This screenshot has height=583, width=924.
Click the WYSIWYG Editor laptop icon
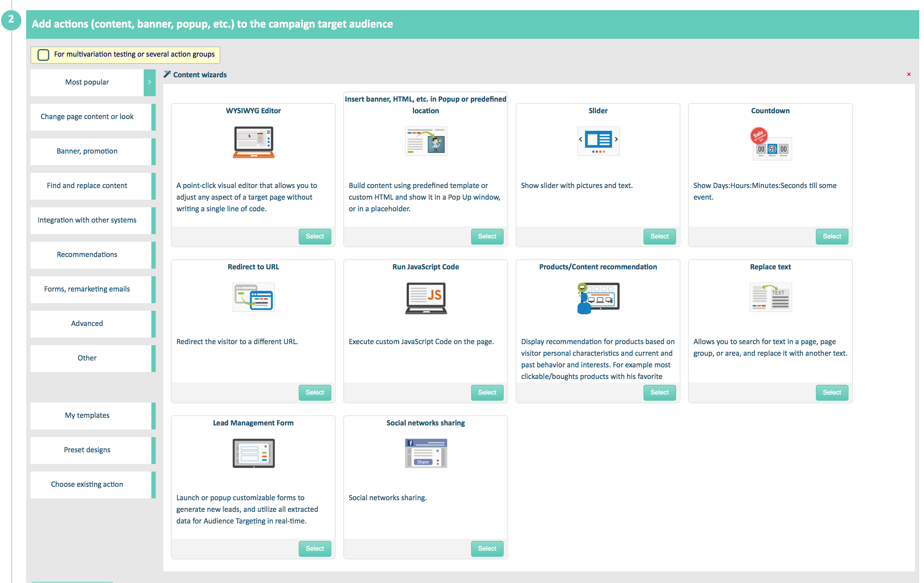[253, 142]
